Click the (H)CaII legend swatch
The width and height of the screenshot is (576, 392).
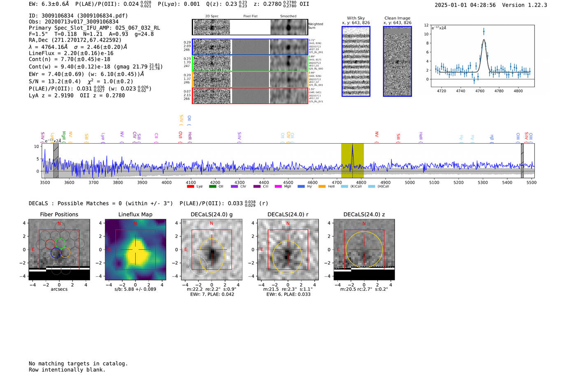tap(372, 186)
